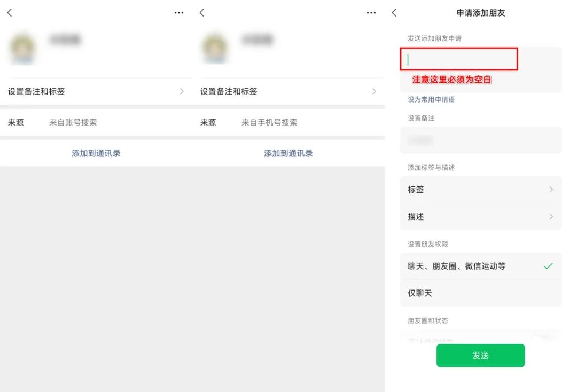This screenshot has height=392, width=577.
Task: Select 仅聊天 permission option
Action: click(481, 293)
